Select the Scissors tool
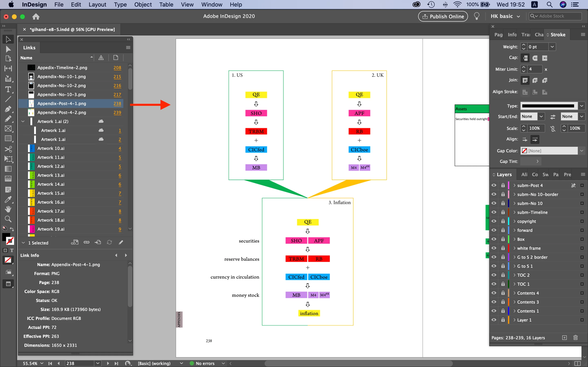588x367 pixels. tap(8, 149)
